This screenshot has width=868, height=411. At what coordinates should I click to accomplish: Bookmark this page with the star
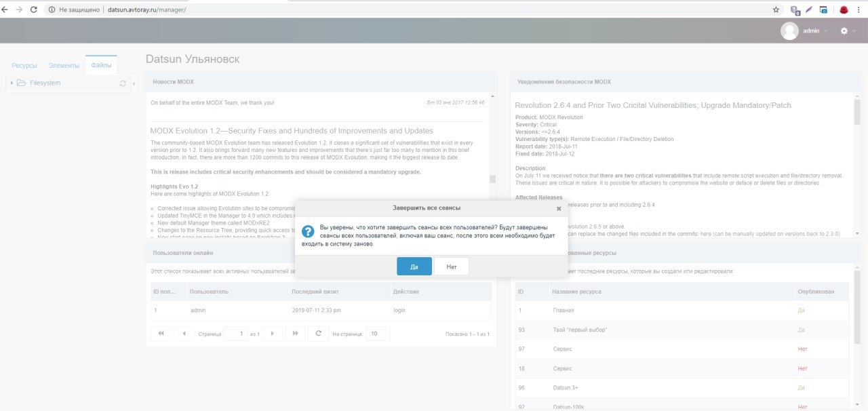(776, 9)
